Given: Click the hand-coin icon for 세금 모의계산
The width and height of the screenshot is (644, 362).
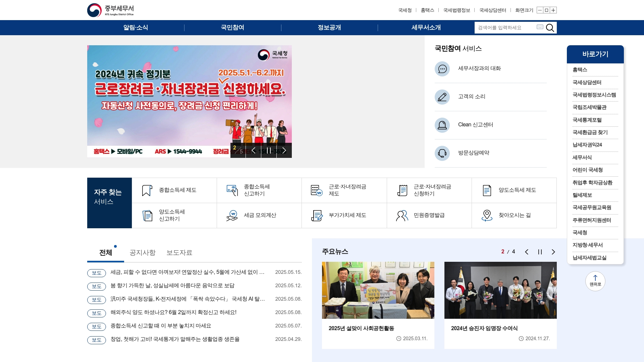Looking at the screenshot, I should (232, 216).
